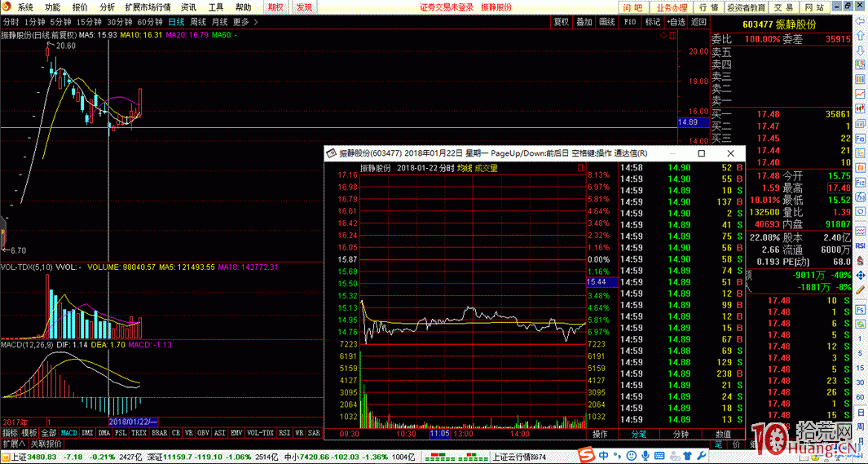Select the OBV indicator tab
This screenshot has width=868, height=464.
click(203, 433)
